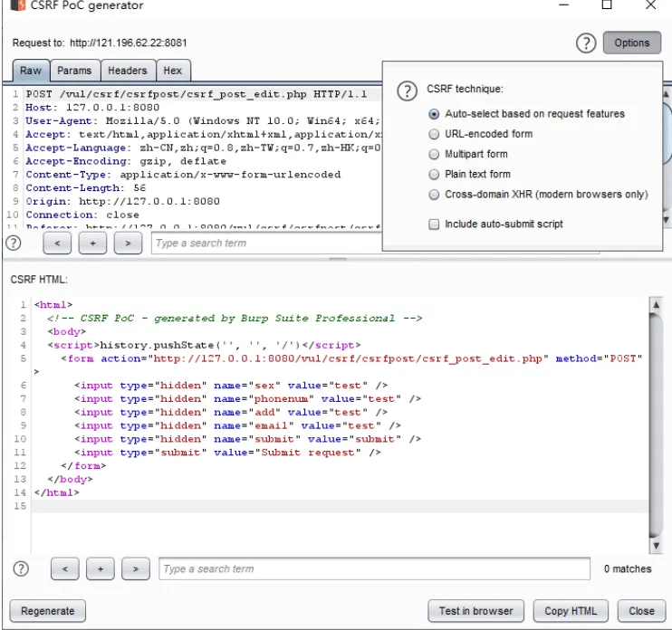This screenshot has height=630, width=672.
Task: Click scroll down arrow of CSRF HTML pane
Action: [x=656, y=546]
